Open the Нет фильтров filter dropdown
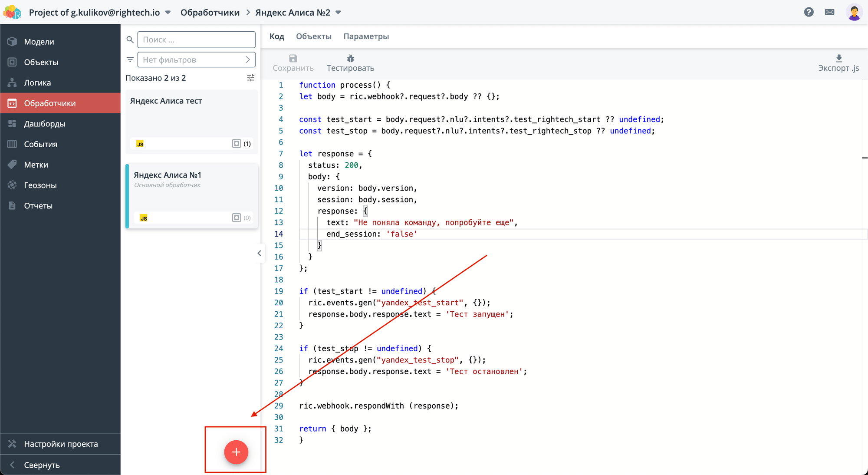 pos(196,59)
